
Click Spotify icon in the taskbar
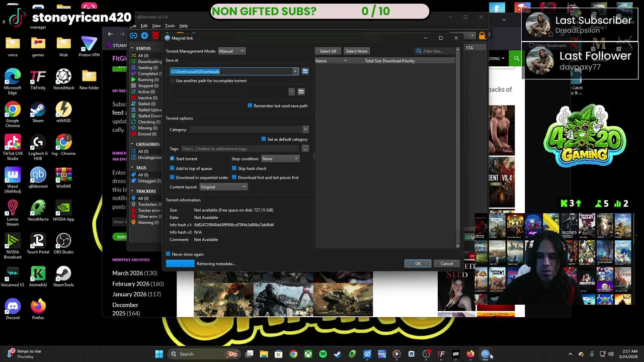pyautogui.click(x=323, y=354)
